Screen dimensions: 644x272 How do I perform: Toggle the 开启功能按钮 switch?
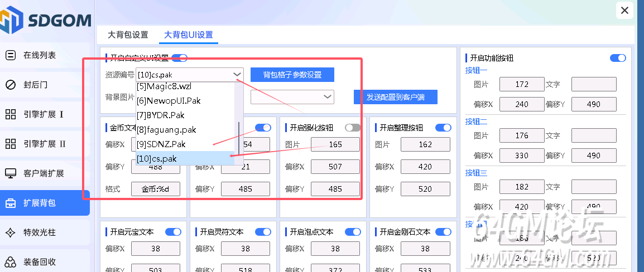618,58
